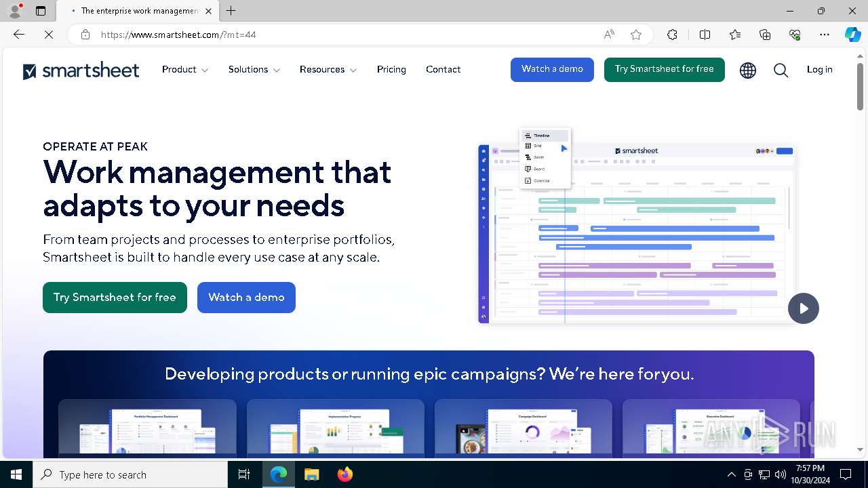868x488 pixels.
Task: Expand the Resources menu
Action: tap(328, 69)
